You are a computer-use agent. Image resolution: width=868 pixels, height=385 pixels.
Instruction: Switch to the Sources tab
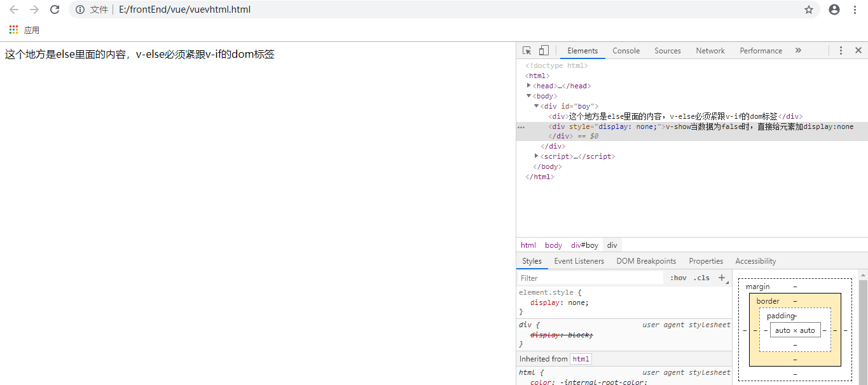click(x=668, y=51)
